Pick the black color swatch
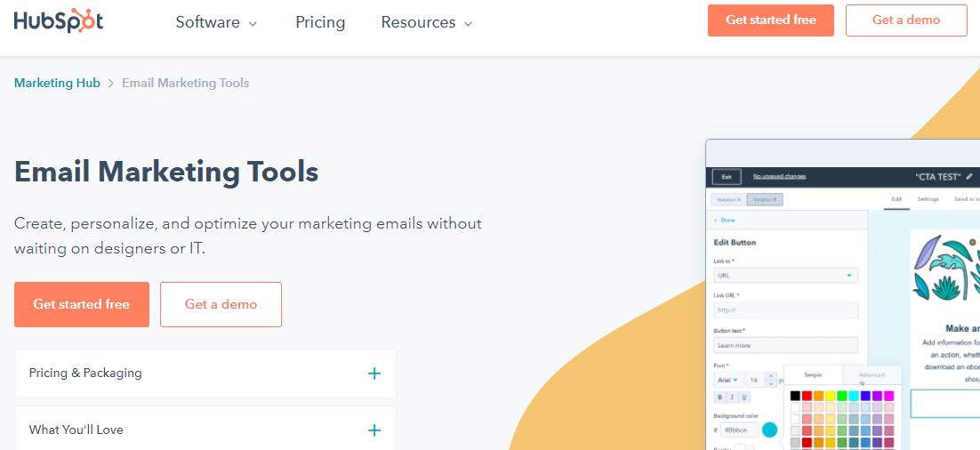980x450 pixels. pyautogui.click(x=795, y=396)
